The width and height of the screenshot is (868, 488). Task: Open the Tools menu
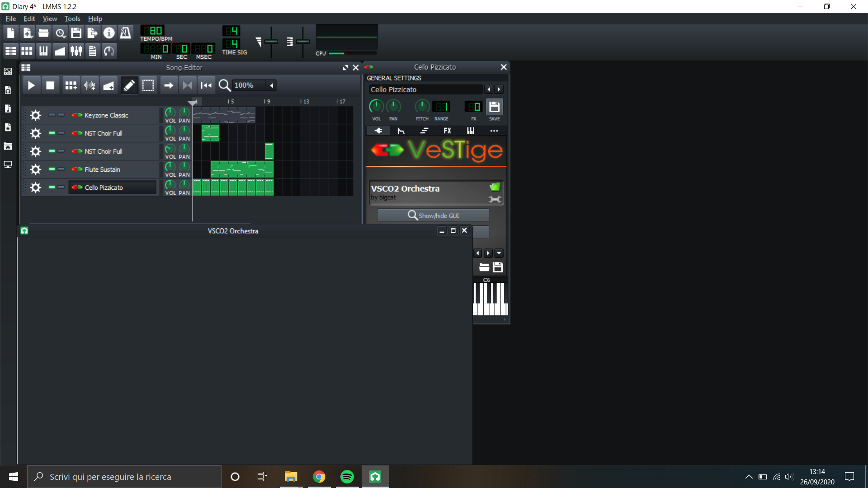point(72,19)
